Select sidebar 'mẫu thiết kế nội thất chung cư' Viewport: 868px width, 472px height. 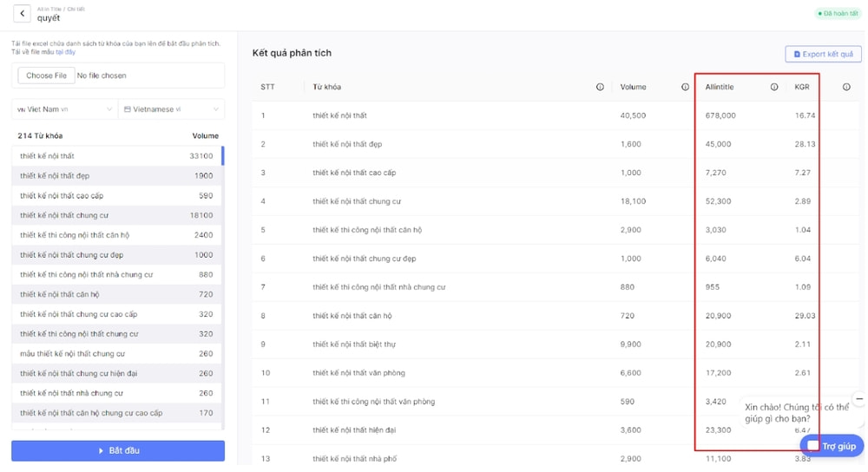click(116, 354)
